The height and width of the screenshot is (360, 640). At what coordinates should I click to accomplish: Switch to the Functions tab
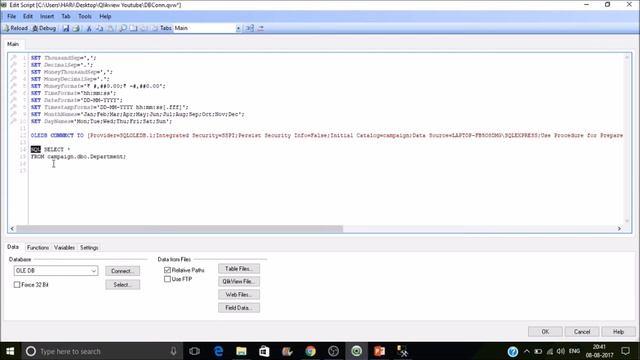pyautogui.click(x=38, y=248)
